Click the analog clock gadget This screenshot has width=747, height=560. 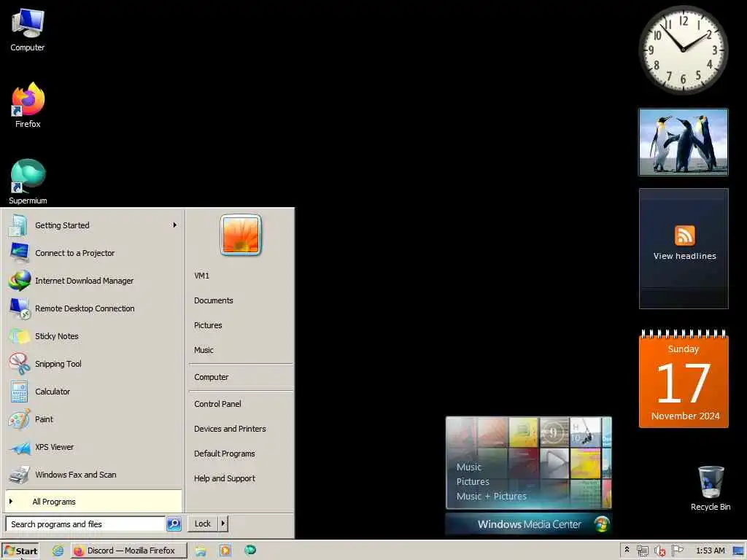coord(683,50)
